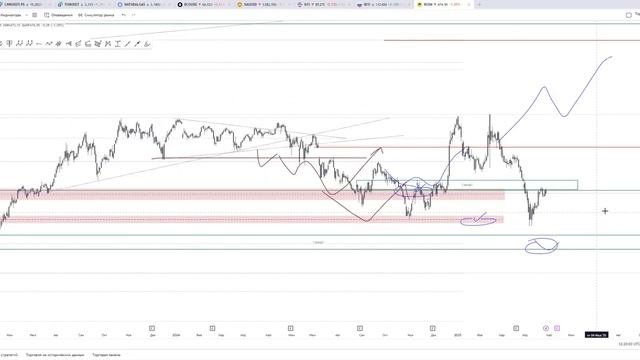
Task: Select the purple ellipse drawing with the tick
Action: tap(478, 220)
